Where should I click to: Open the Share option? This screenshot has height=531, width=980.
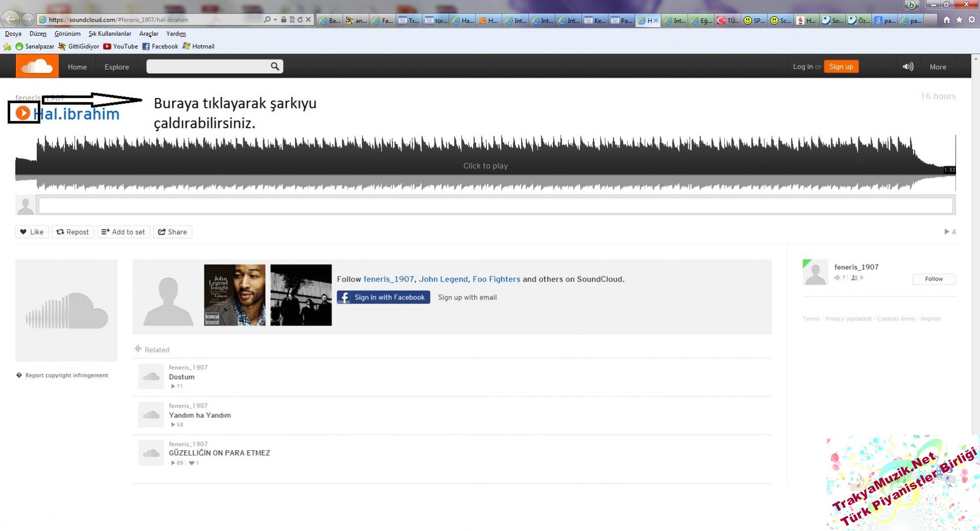(x=173, y=232)
